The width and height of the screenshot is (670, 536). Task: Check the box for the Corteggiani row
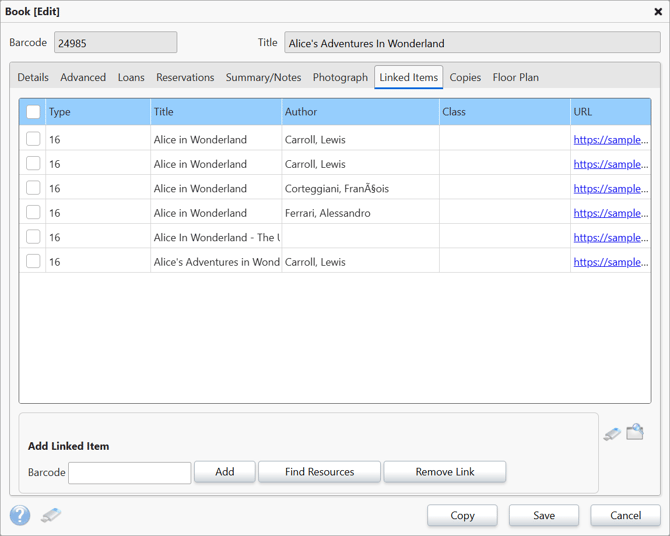pos(33,188)
